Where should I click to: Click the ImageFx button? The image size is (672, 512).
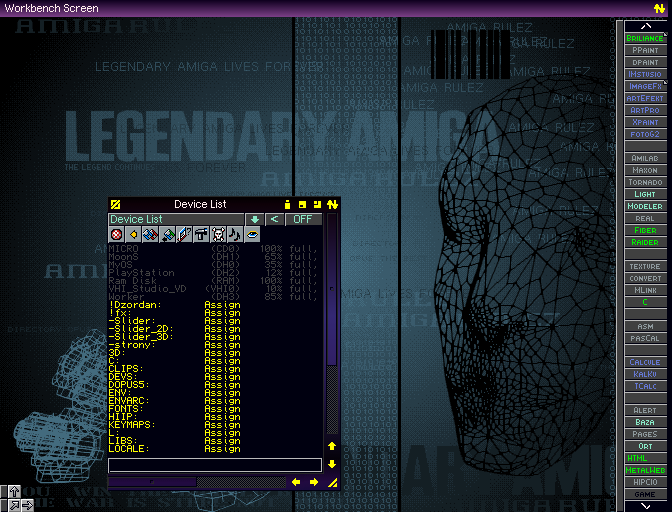pos(645,86)
